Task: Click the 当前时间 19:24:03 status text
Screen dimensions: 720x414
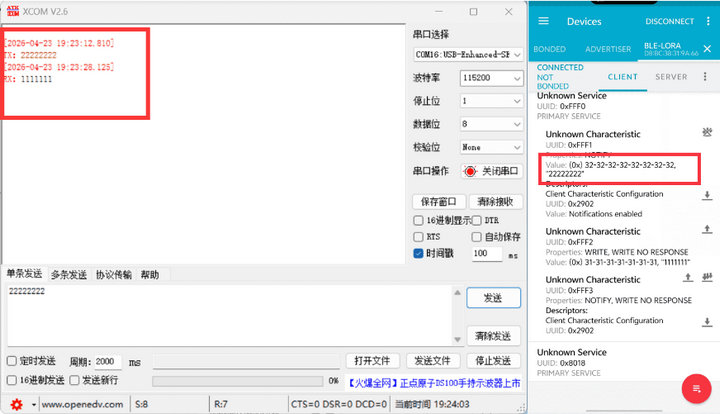Action: [x=432, y=404]
